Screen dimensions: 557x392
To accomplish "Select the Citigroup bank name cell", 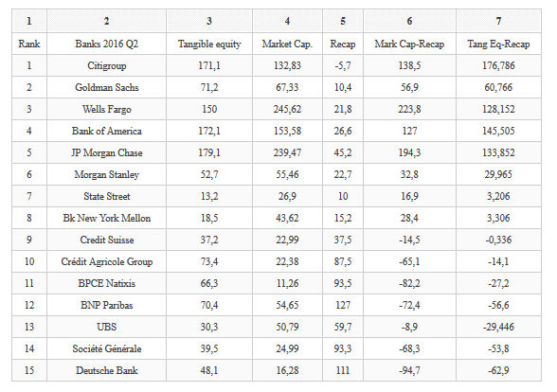I will pos(106,65).
